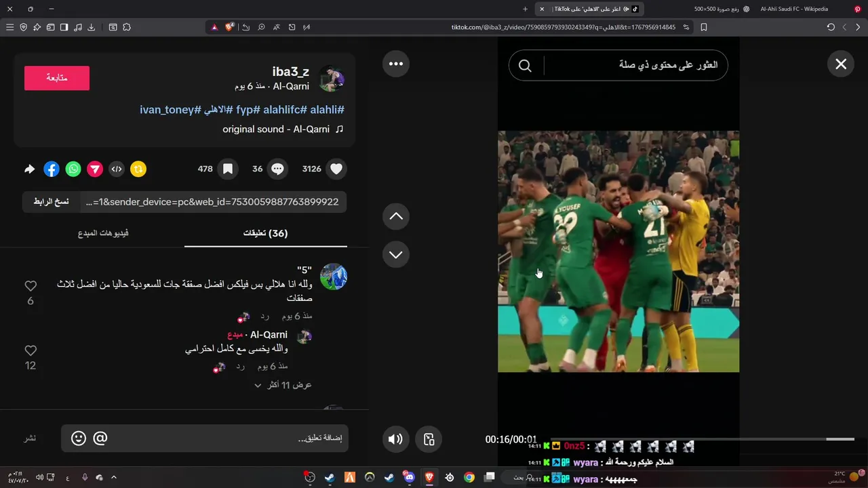Image resolution: width=868 pixels, height=488 pixels.
Task: Toggle the browser sidebar panel icon
Action: click(x=64, y=27)
